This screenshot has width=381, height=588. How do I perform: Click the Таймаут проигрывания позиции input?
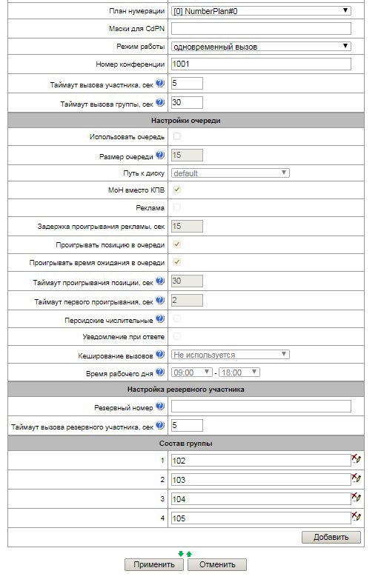tap(187, 281)
